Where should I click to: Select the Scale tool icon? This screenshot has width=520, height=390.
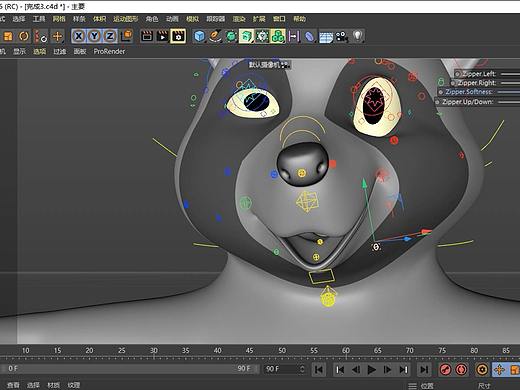coord(7,36)
